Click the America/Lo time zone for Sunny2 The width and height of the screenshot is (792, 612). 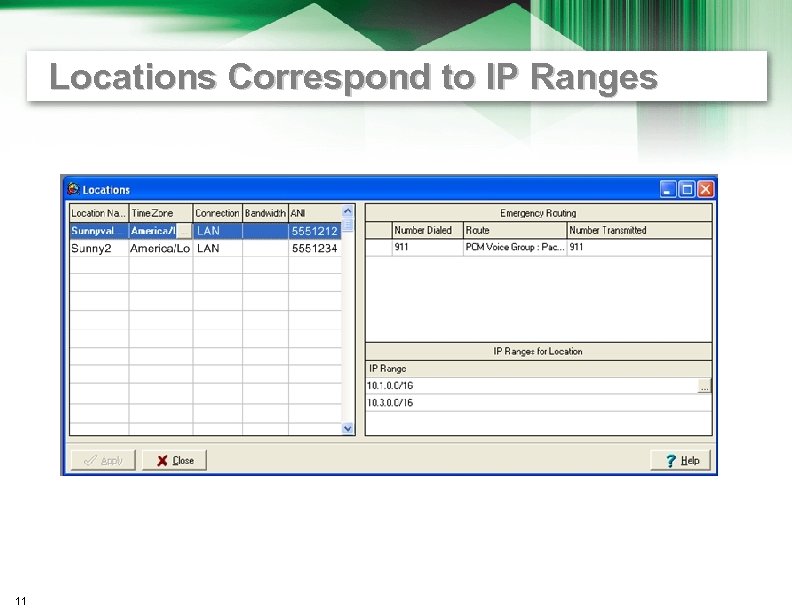pos(161,248)
